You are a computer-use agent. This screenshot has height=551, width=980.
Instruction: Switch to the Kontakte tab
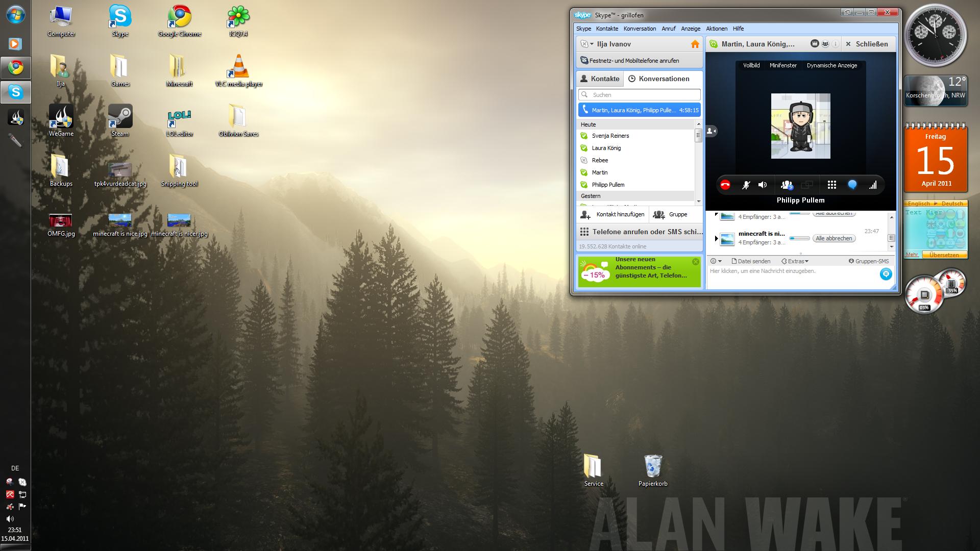pyautogui.click(x=600, y=79)
